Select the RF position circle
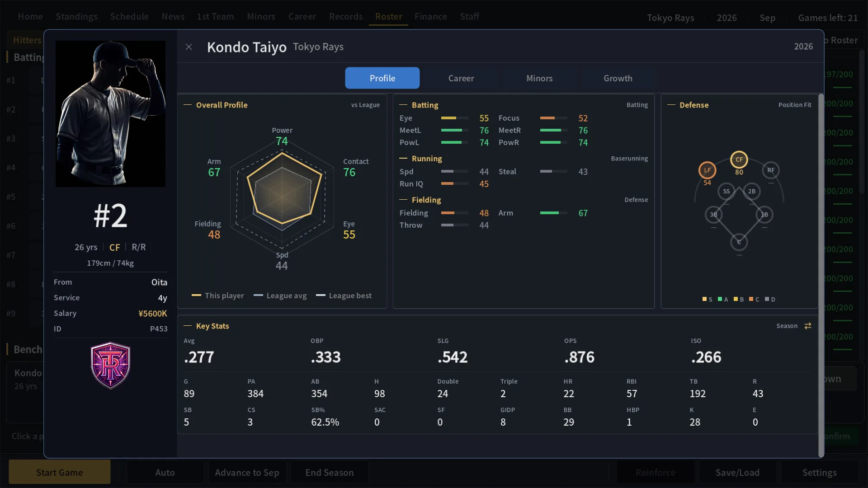This screenshot has width=868, height=488. [771, 170]
